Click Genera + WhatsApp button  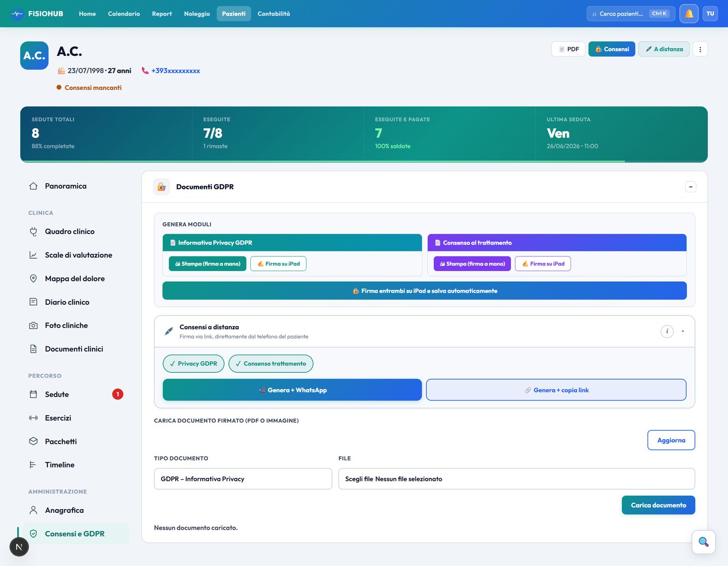tap(292, 390)
